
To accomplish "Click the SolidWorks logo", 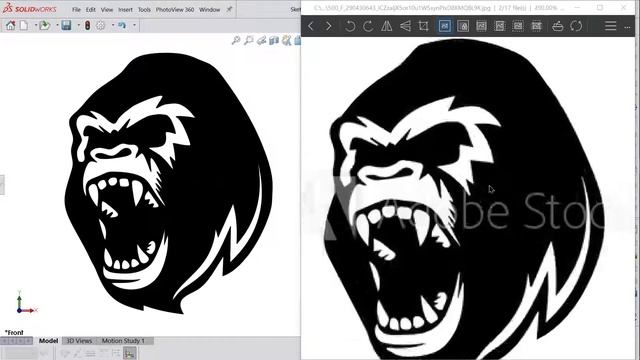I will (x=29, y=9).
